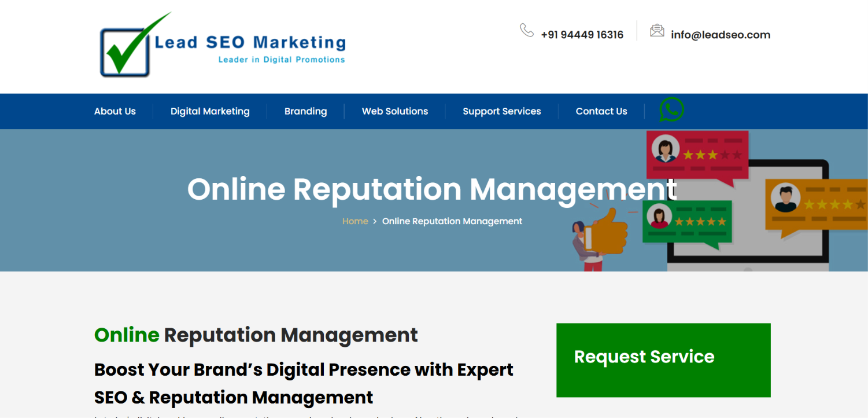Click the red three-star review bubble
This screenshot has height=418, width=868.
coord(697,157)
